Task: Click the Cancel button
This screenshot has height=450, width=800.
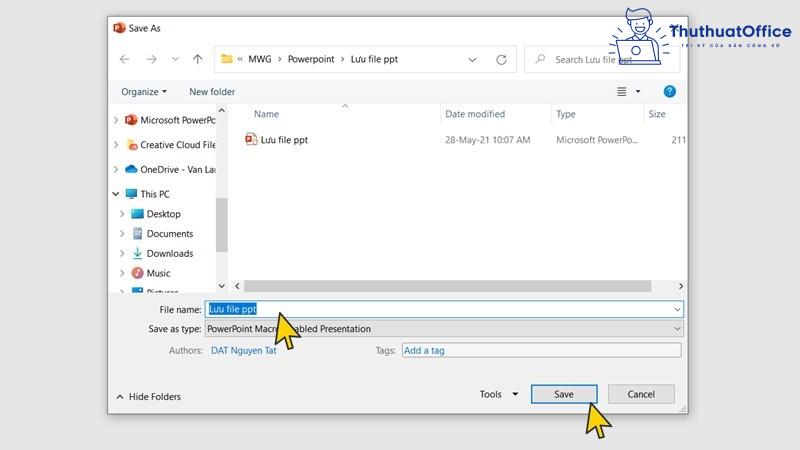Action: point(641,394)
